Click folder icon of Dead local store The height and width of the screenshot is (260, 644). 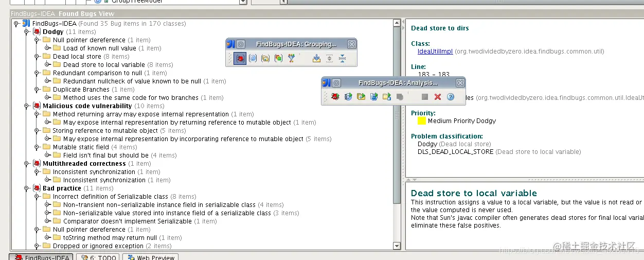pyautogui.click(x=47, y=57)
